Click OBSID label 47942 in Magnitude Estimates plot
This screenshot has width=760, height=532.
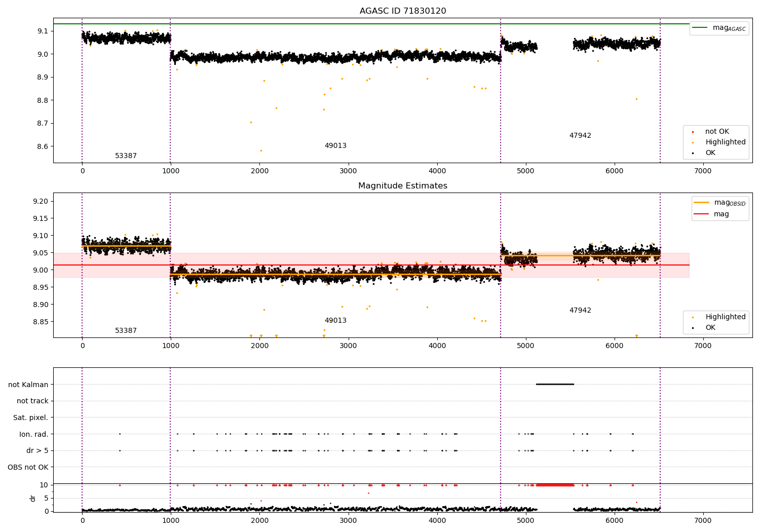point(580,311)
